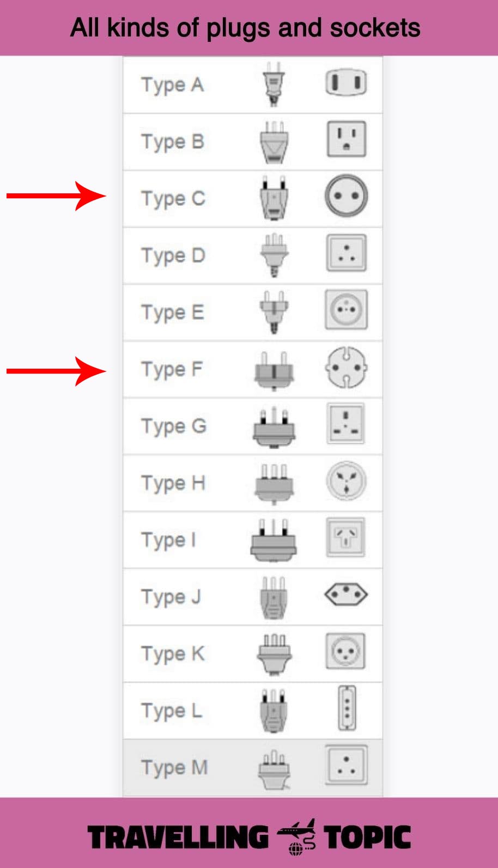498x868 pixels.
Task: Click the Type M socket icon
Action: coord(347,765)
